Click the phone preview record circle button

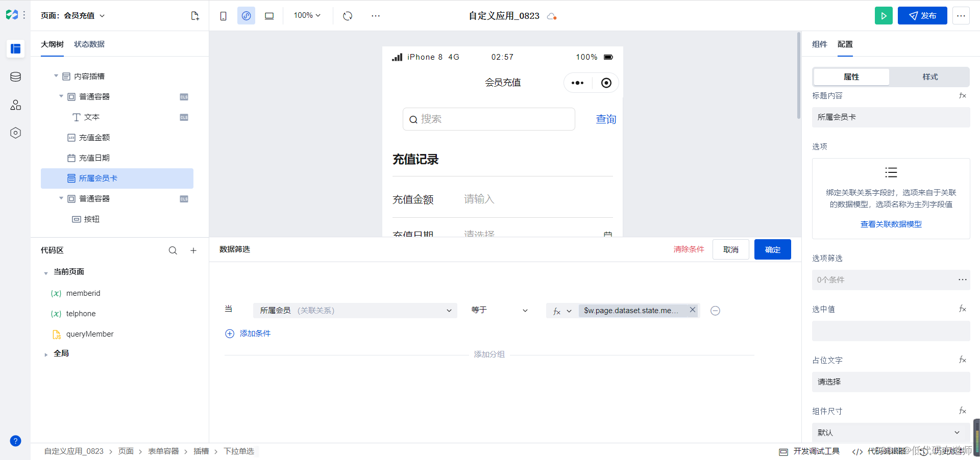pos(606,83)
